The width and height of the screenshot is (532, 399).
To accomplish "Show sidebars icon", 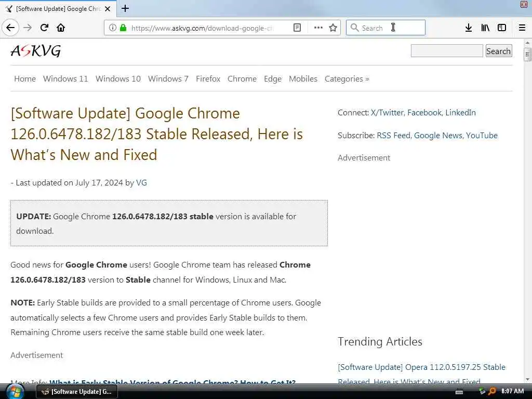I will 502,28.
